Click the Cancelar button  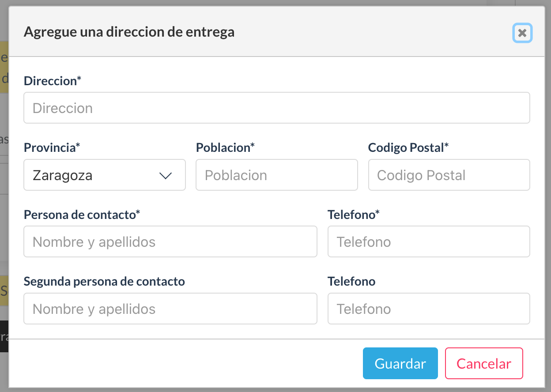[484, 364]
